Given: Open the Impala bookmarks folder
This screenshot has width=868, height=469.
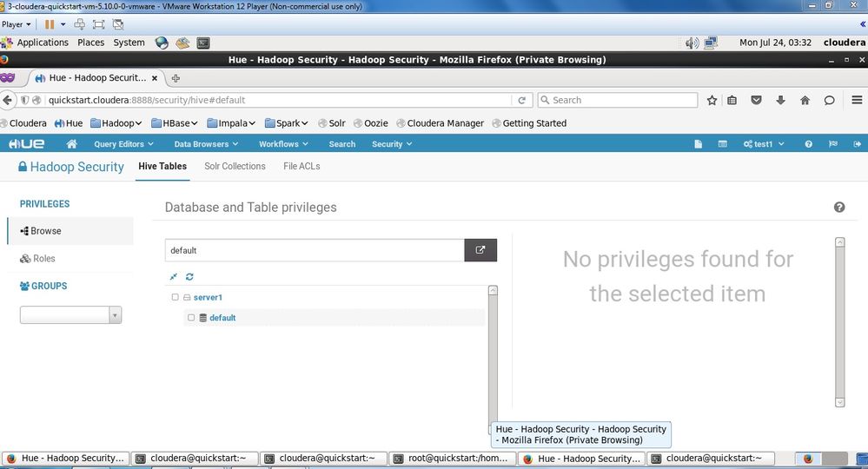Looking at the screenshot, I should (x=231, y=123).
